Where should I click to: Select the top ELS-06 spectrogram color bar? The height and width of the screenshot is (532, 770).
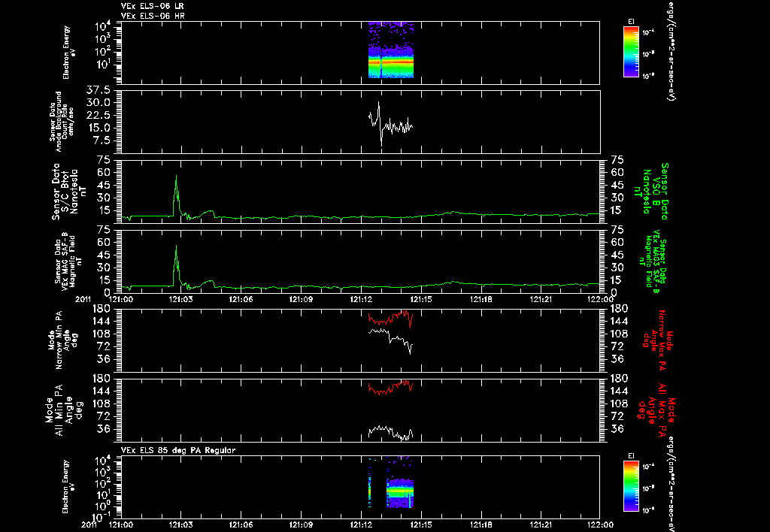tap(631, 52)
